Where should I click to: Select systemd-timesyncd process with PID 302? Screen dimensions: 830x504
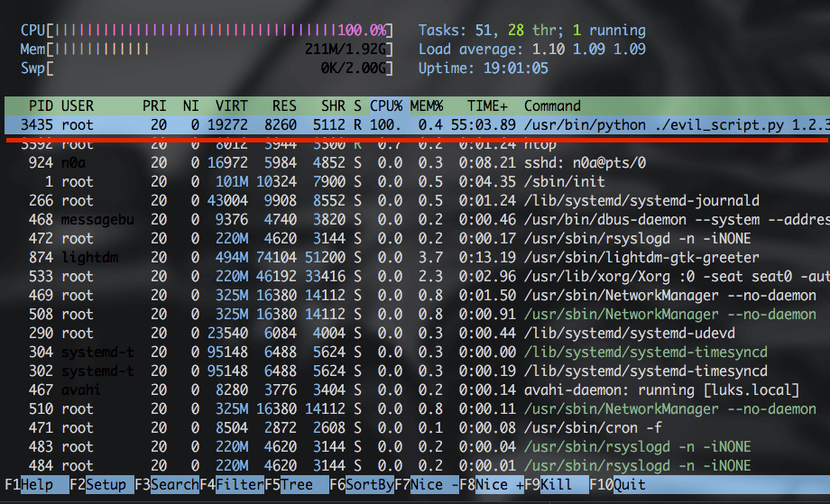tap(417, 371)
